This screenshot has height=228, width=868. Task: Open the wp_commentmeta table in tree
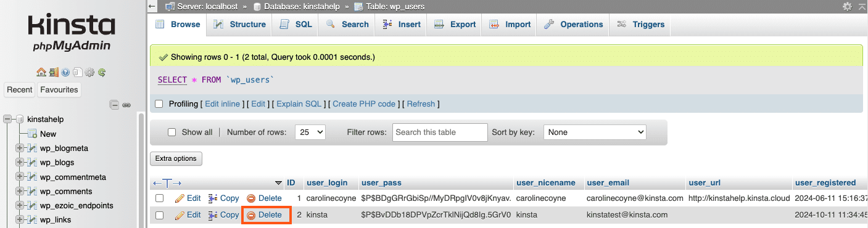click(73, 177)
